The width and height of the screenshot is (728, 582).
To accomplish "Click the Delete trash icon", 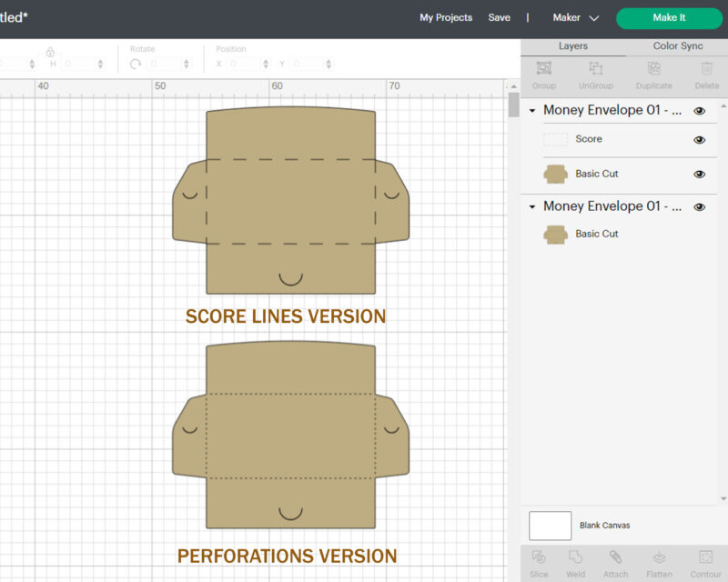I will [x=706, y=69].
